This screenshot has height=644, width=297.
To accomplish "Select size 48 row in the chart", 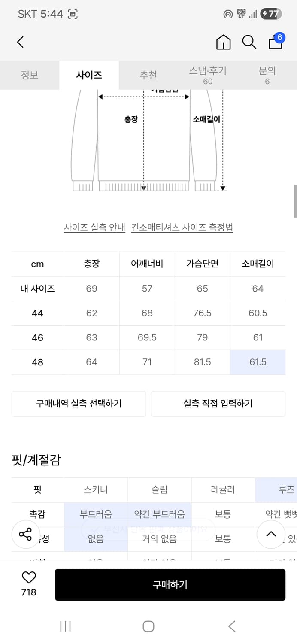I will click(37, 362).
